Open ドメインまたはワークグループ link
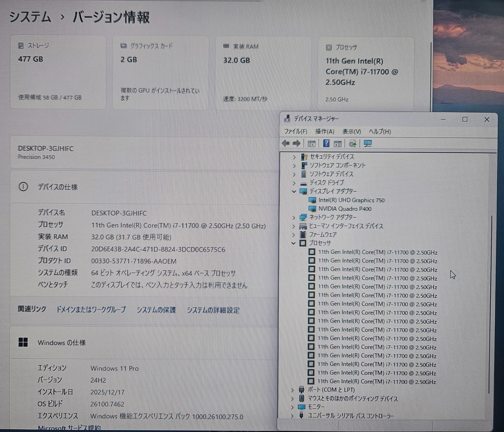Image resolution: width=504 pixels, height=432 pixels. [91, 310]
